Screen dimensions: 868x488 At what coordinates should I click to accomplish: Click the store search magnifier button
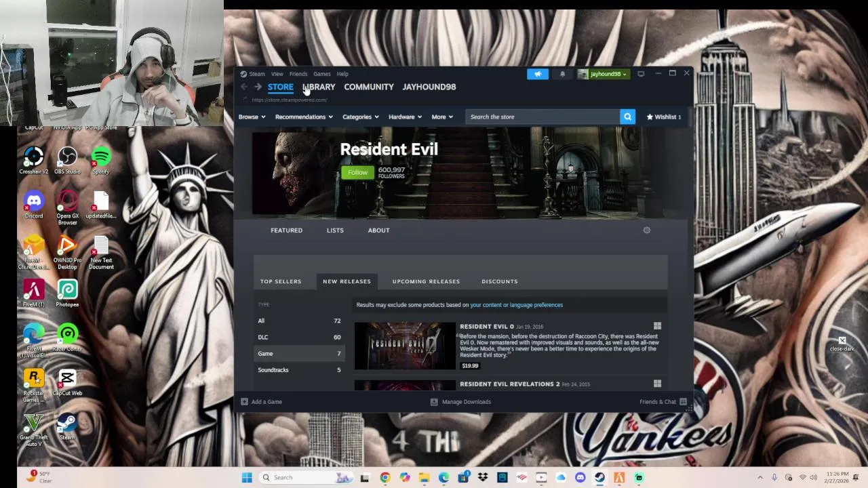point(628,117)
